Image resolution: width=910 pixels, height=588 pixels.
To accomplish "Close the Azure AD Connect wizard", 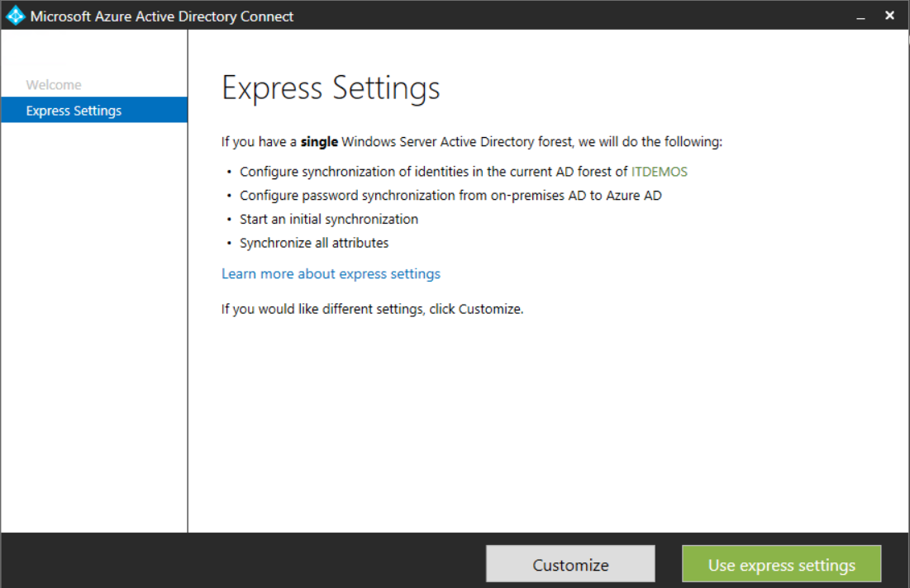I will (889, 15).
